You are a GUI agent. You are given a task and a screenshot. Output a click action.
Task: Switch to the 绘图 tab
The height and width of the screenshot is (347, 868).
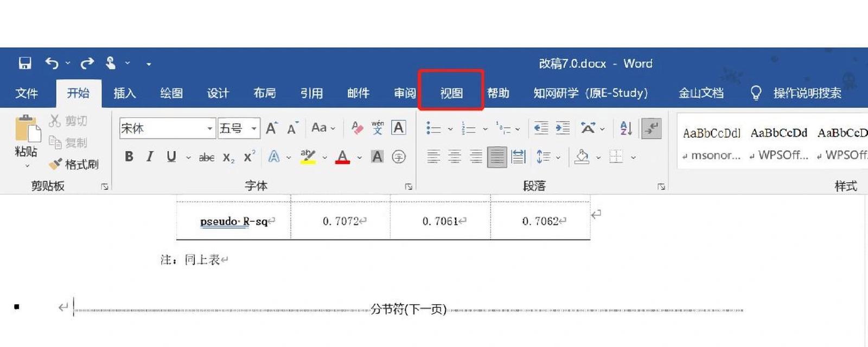point(171,93)
